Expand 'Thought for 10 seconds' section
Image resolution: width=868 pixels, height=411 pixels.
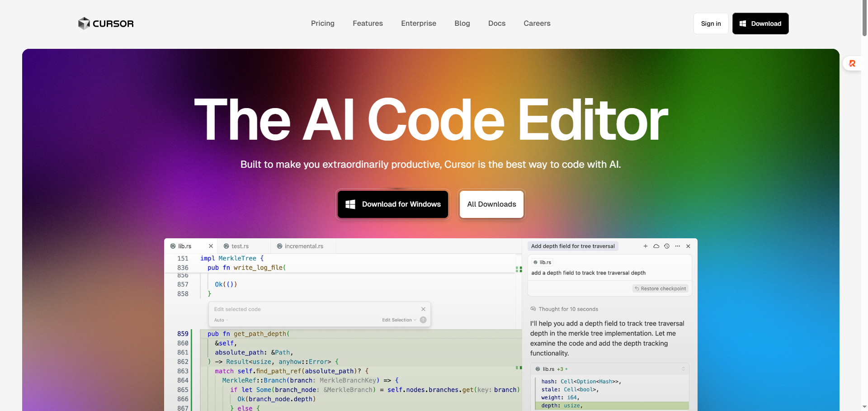[x=564, y=309]
